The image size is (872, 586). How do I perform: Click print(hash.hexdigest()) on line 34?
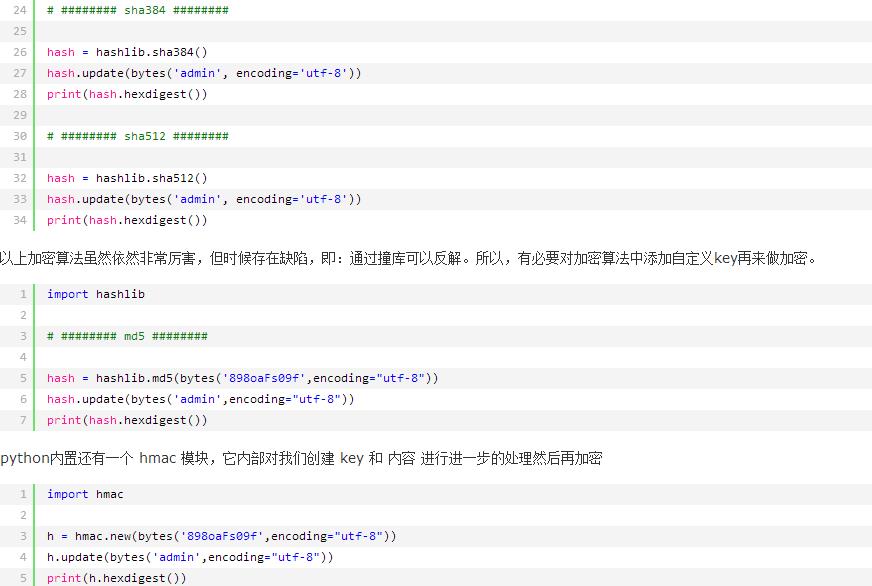tap(127, 221)
